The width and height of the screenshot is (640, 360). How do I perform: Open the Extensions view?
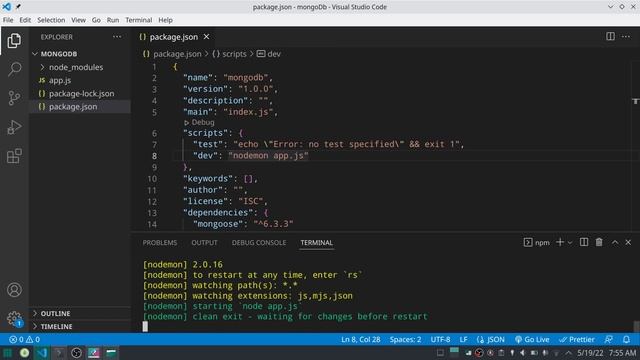14,156
